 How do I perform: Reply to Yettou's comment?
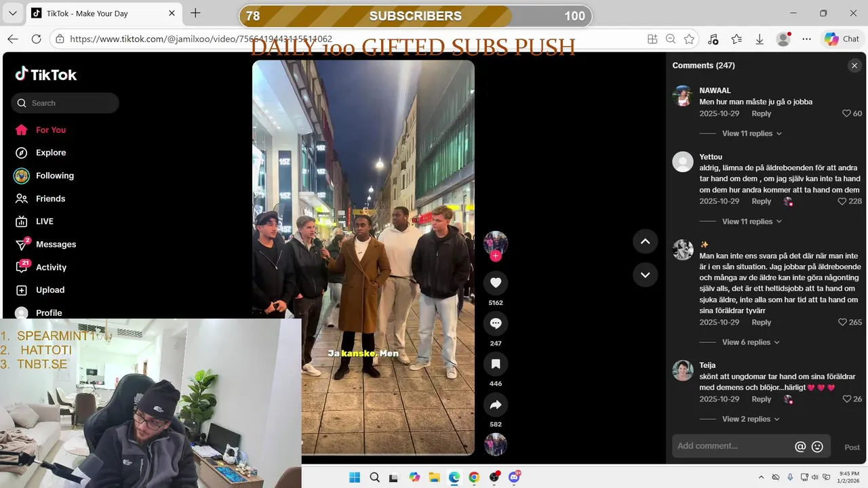point(762,201)
